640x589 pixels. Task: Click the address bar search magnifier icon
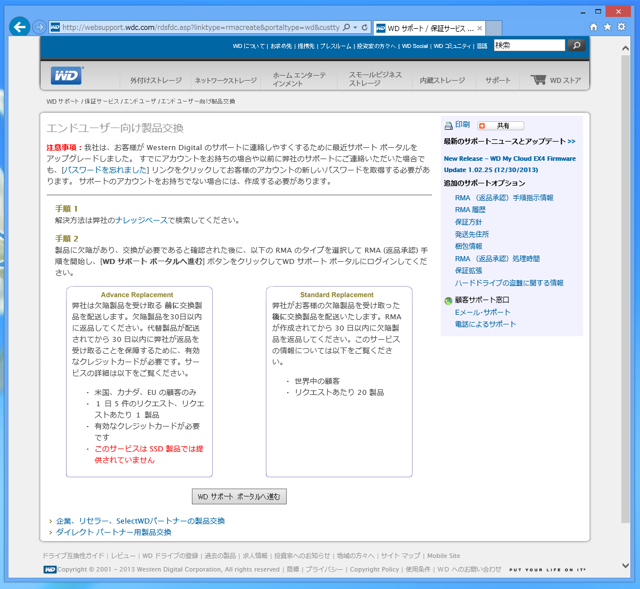coord(347,27)
